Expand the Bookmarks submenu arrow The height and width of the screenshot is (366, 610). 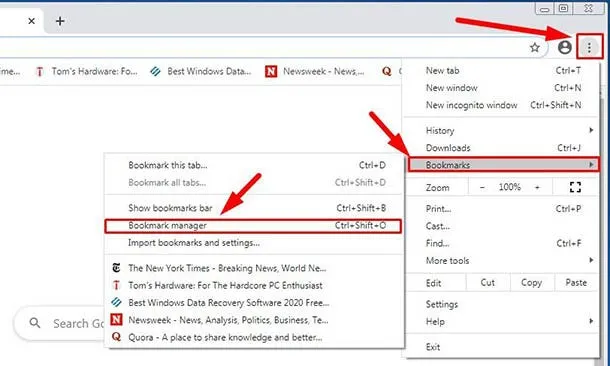591,165
